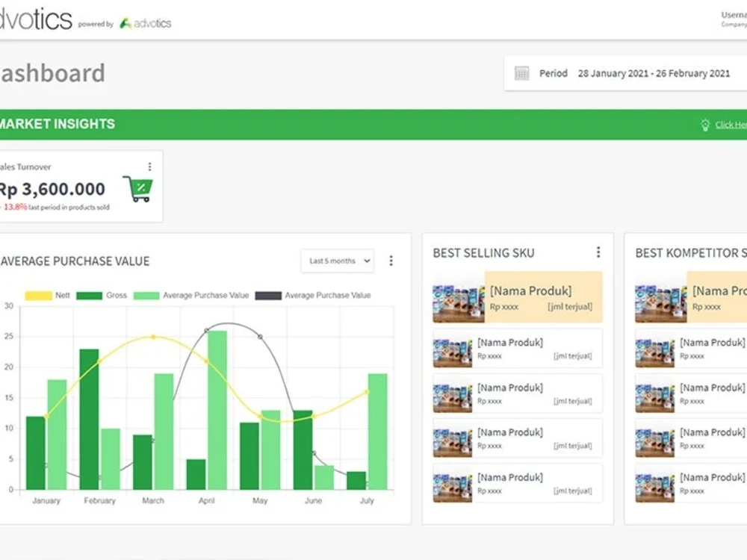Follow the Click Here link

point(731,125)
